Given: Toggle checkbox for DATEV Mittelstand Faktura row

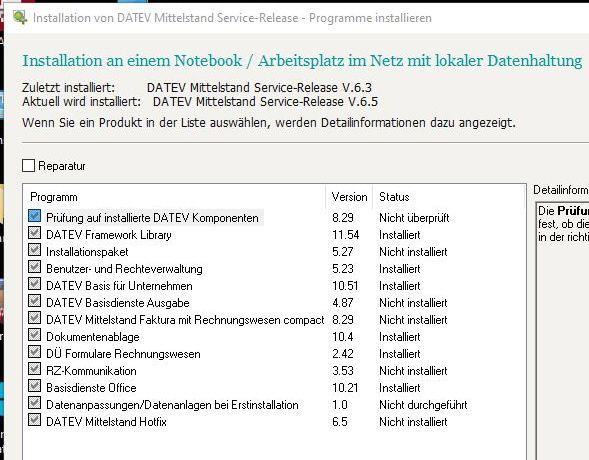Looking at the screenshot, I should coord(35,318).
